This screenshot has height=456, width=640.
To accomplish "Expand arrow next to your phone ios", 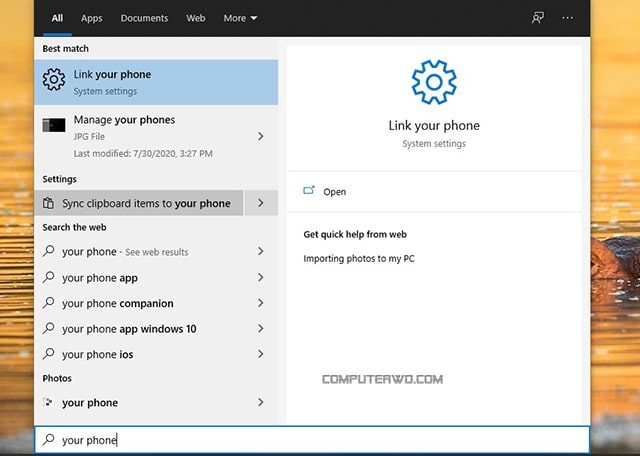I will pos(260,354).
